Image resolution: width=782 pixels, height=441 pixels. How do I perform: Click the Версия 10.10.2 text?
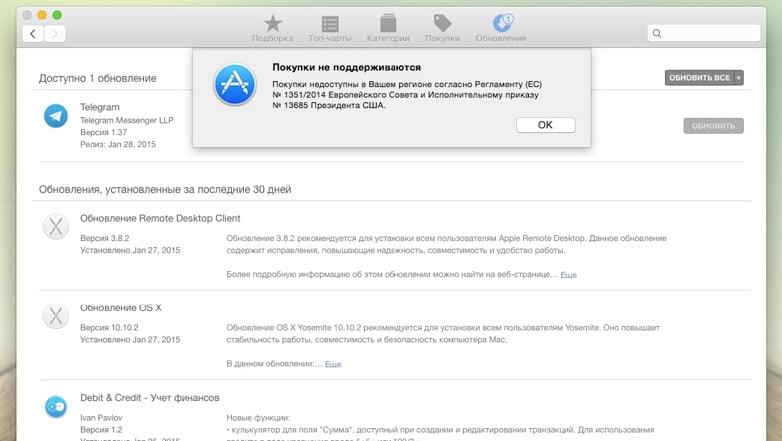[109, 327]
